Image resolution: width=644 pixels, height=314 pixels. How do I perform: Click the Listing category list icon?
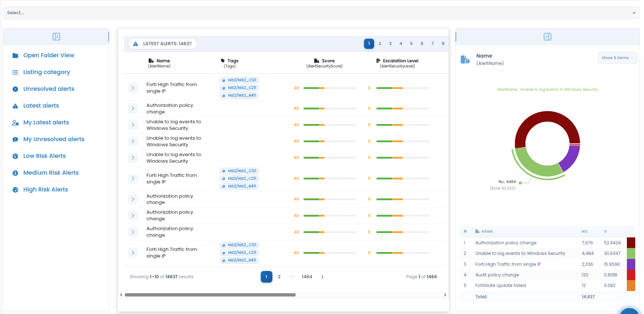click(15, 73)
